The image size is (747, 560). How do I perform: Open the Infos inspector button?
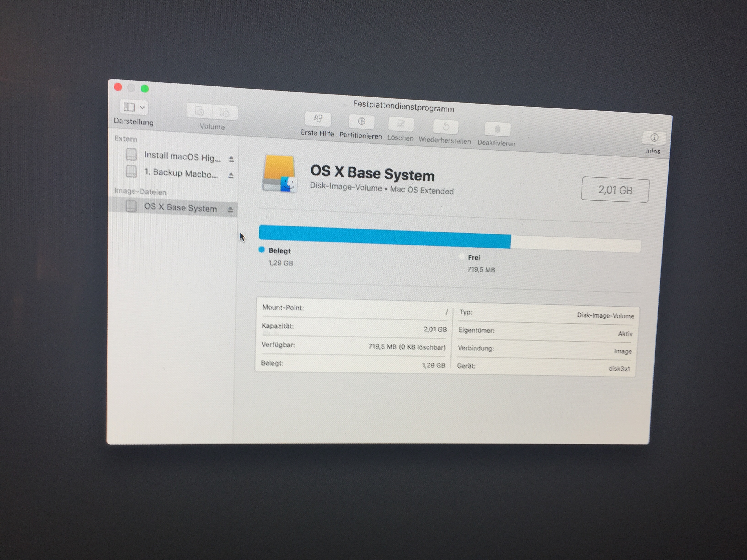coord(654,138)
